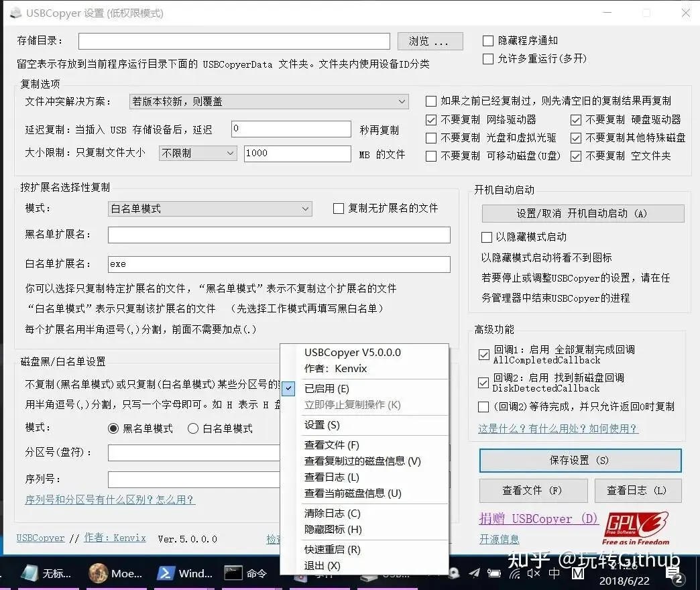This screenshot has width=700, height=590.
Task: Open the 开源信息 link
Action: tap(499, 539)
